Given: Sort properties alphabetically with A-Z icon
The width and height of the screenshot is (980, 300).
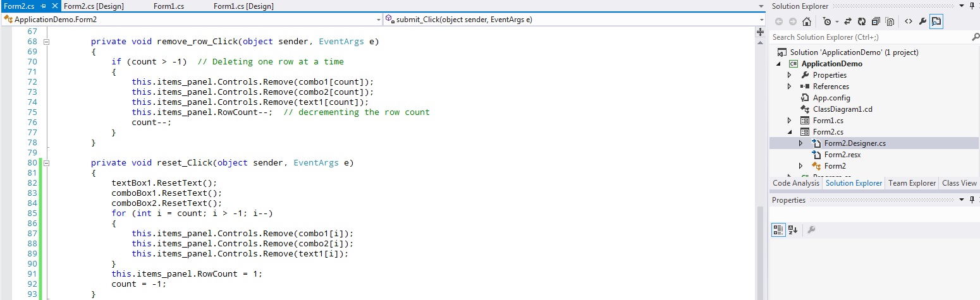Looking at the screenshot, I should coord(793,230).
